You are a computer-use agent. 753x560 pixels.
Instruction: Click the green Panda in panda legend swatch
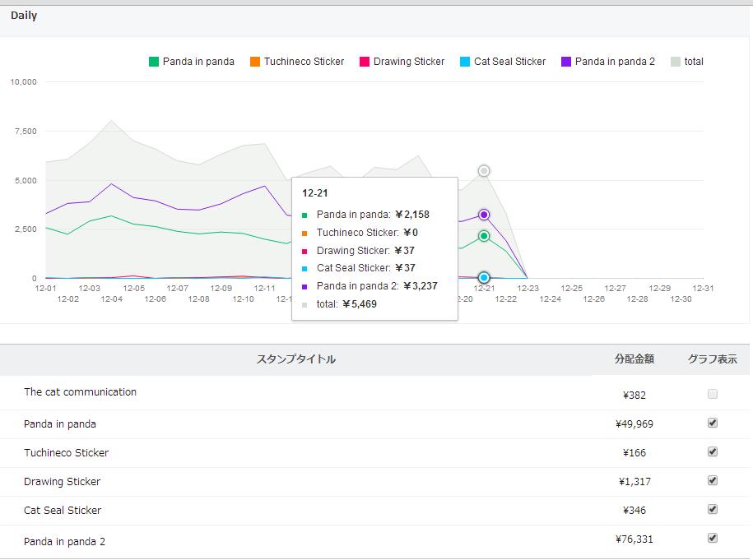(154, 62)
